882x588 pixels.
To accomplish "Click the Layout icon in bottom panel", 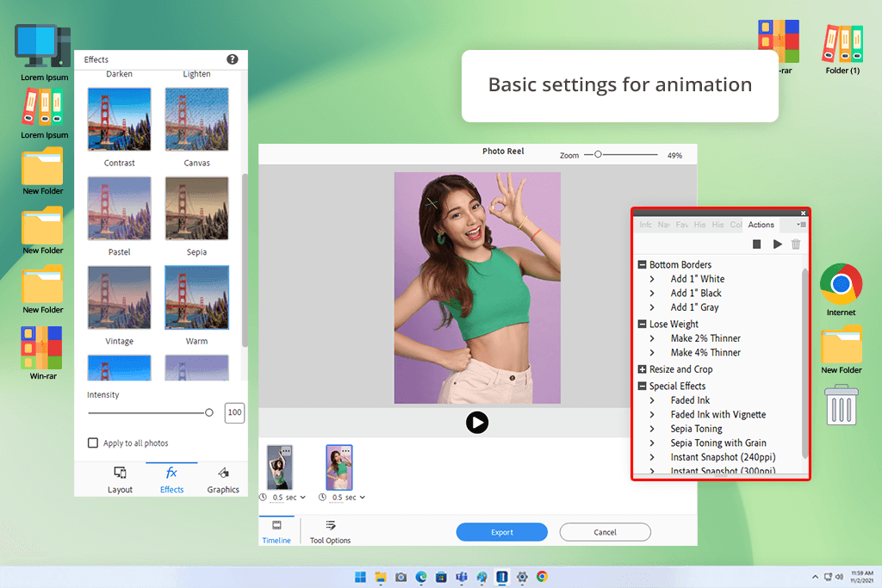I will 120,473.
